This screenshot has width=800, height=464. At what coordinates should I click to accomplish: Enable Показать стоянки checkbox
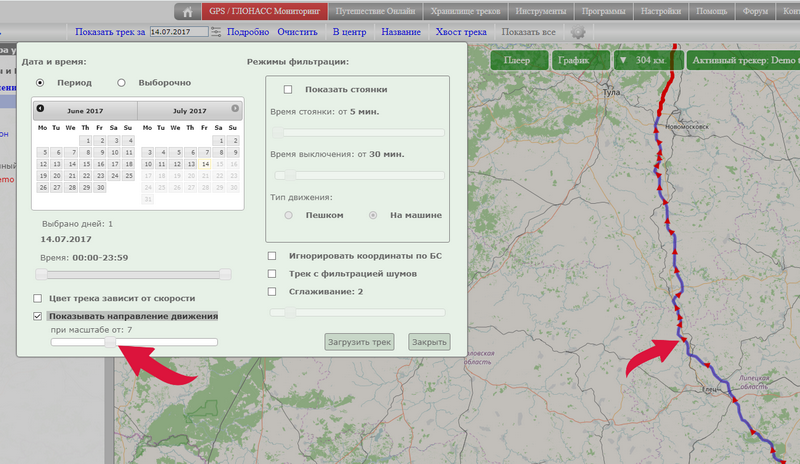tap(288, 89)
